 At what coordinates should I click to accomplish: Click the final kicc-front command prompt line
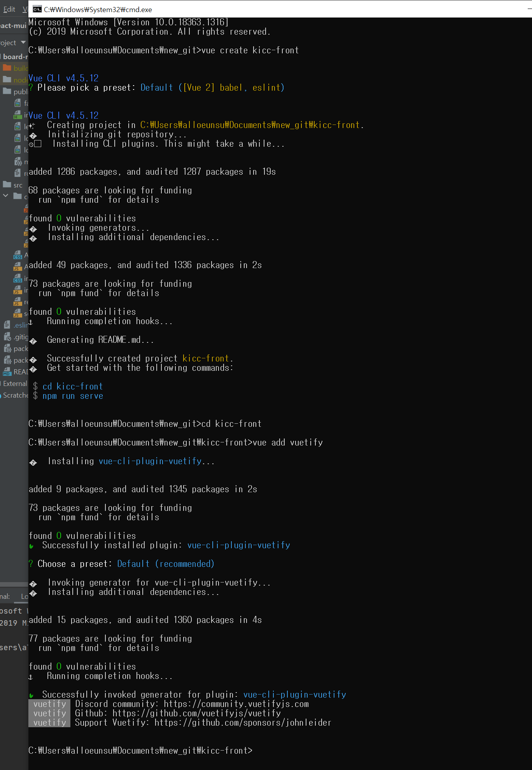[140, 751]
